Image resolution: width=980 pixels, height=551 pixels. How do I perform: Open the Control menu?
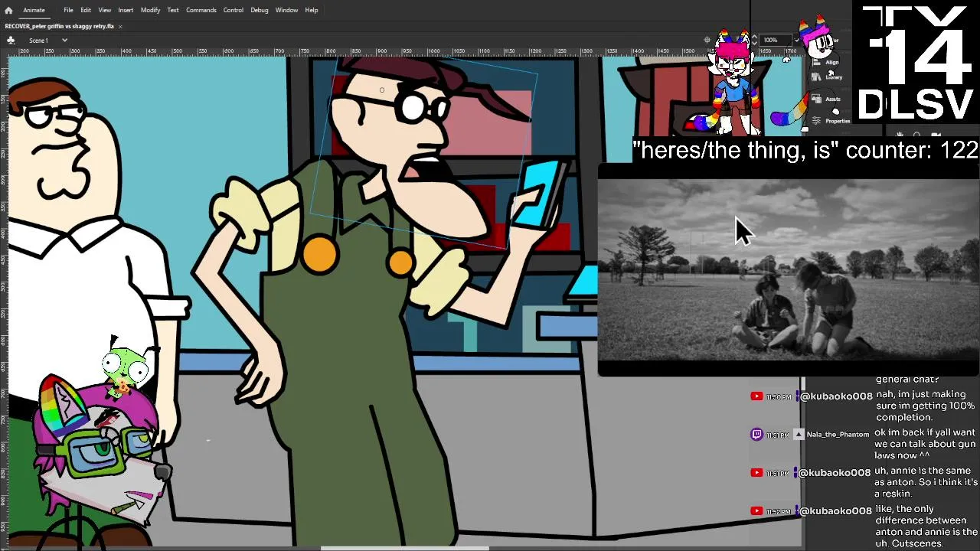click(x=234, y=10)
